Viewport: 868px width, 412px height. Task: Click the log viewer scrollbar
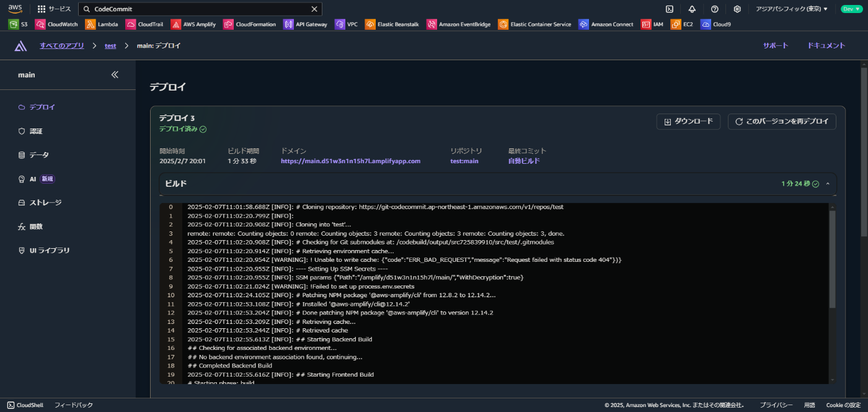[x=832, y=259]
